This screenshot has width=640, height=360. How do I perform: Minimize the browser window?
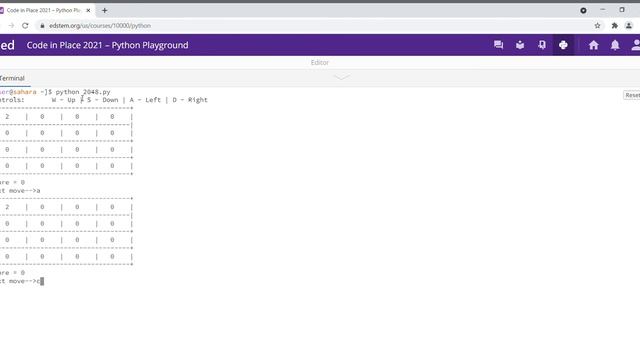[x=602, y=10]
